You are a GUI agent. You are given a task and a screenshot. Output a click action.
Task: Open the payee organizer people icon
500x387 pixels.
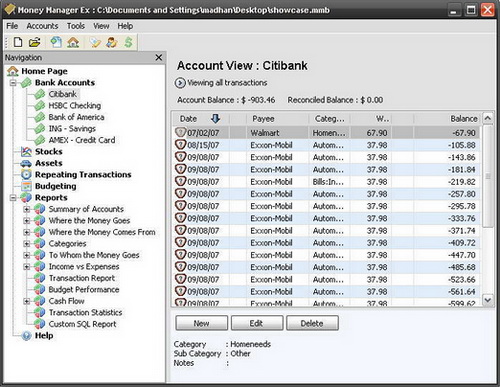coord(111,42)
